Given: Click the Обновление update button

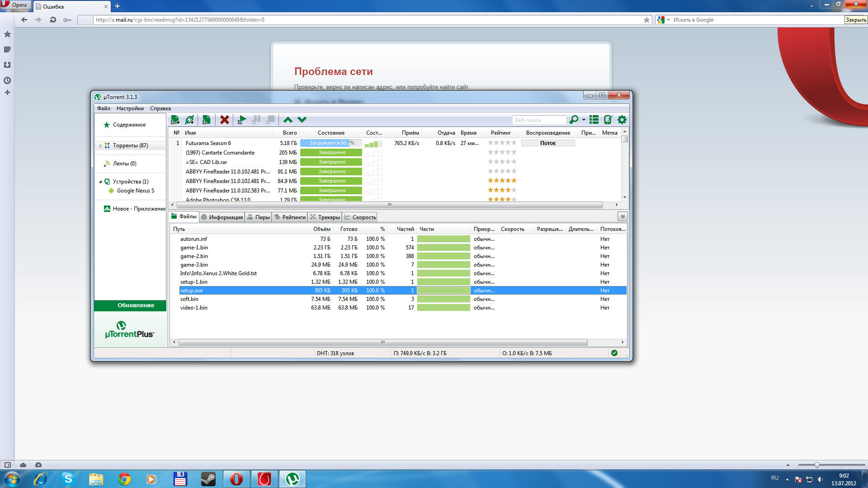Looking at the screenshot, I should coord(130,305).
